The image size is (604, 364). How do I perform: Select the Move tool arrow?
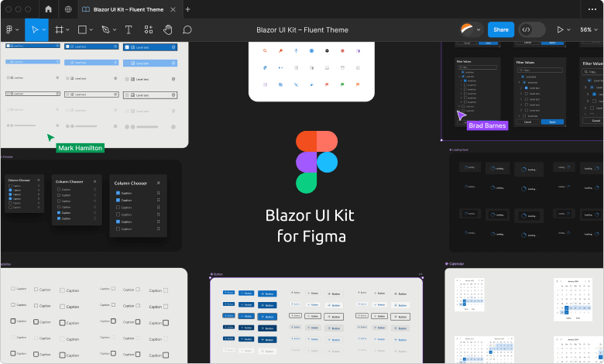(35, 29)
